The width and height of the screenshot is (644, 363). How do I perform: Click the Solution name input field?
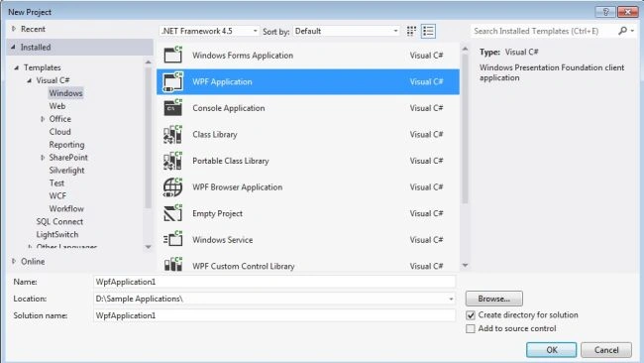point(274,315)
